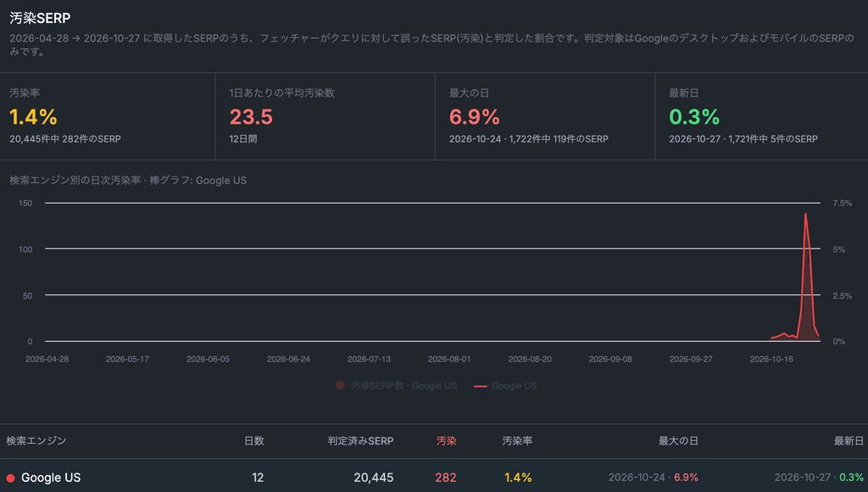Click the 150 left axis label

pos(25,204)
